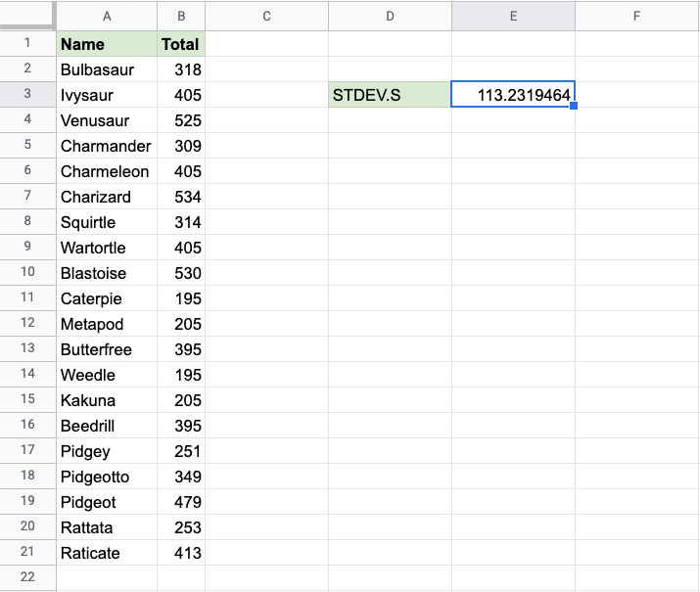Select column C header
The height and width of the screenshot is (592, 700).
[266, 16]
